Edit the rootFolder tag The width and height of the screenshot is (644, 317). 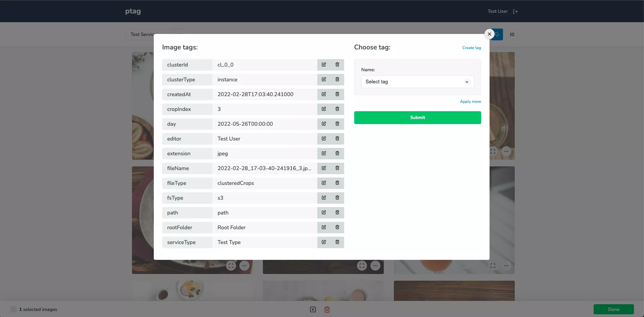click(x=324, y=227)
